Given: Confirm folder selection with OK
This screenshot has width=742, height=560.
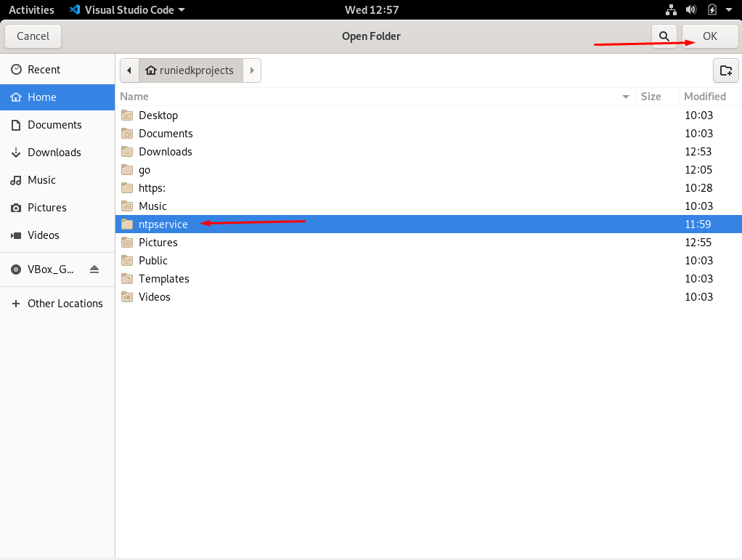Looking at the screenshot, I should (709, 36).
